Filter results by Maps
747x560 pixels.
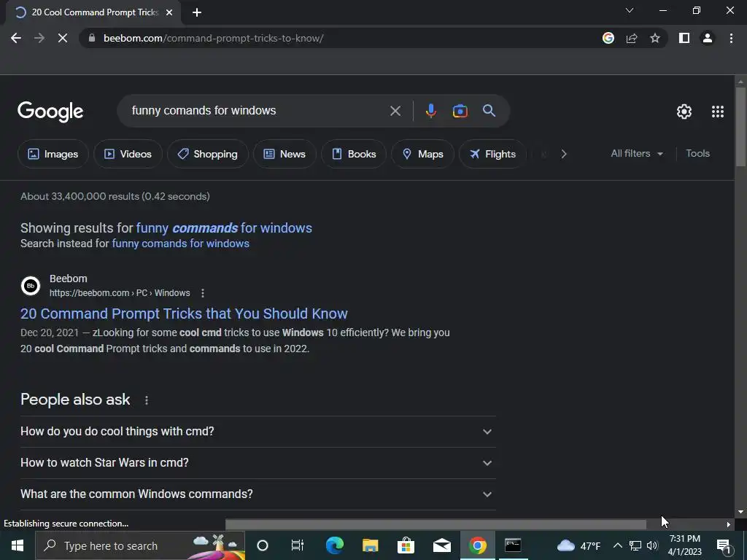[422, 154]
